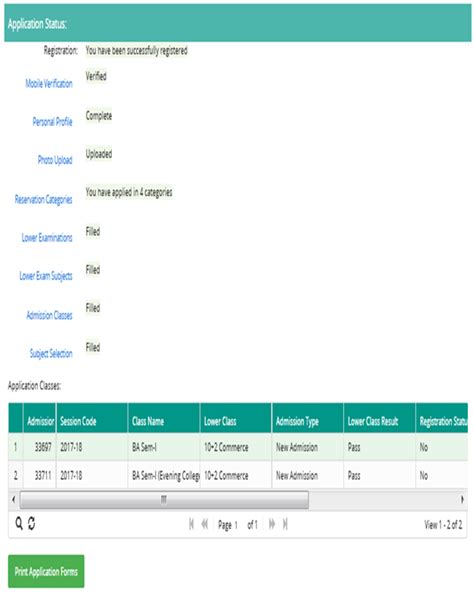Open the Subject Selection link
The width and height of the screenshot is (474, 604).
[51, 354]
